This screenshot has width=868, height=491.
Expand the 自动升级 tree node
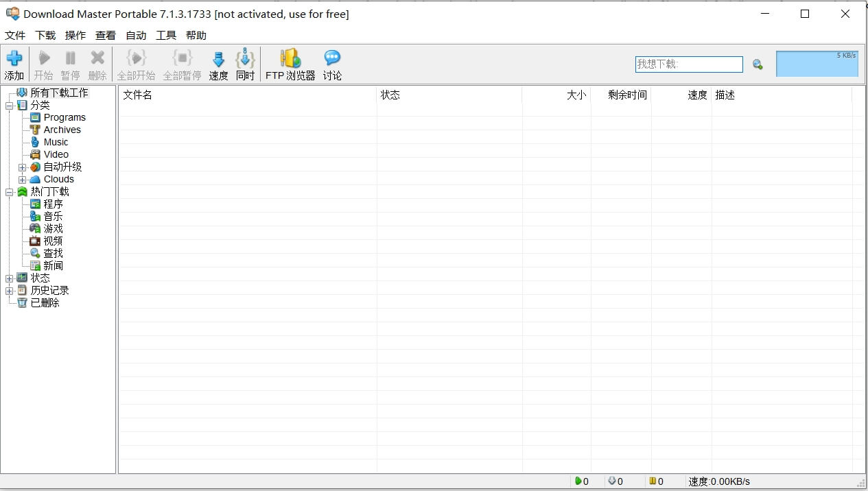pos(22,167)
